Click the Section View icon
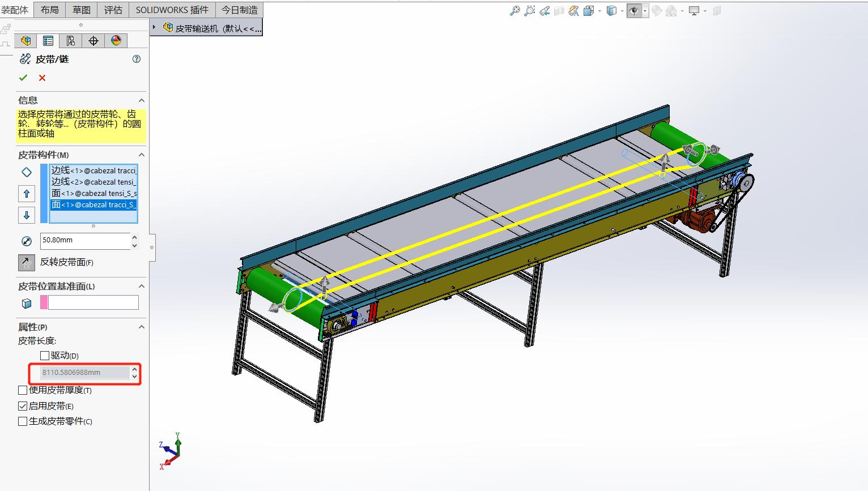This screenshot has width=868, height=491. click(x=559, y=10)
